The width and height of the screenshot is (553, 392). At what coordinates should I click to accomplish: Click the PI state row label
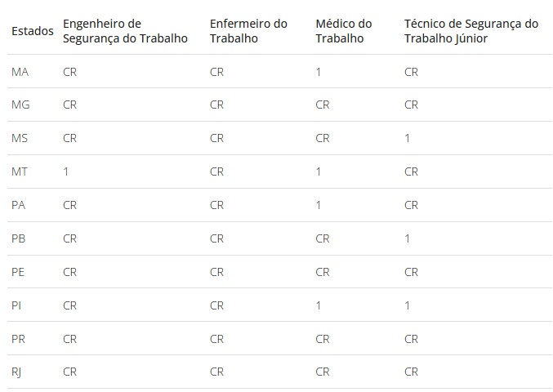click(16, 305)
